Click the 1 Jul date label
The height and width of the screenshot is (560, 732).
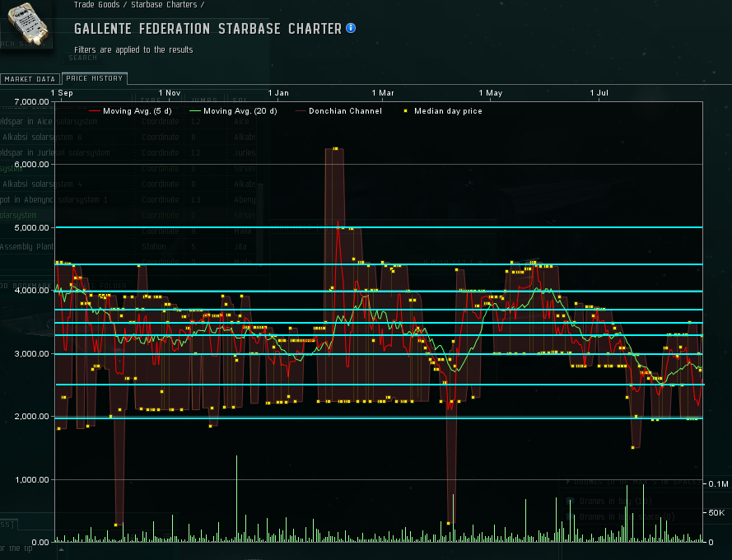(x=599, y=93)
